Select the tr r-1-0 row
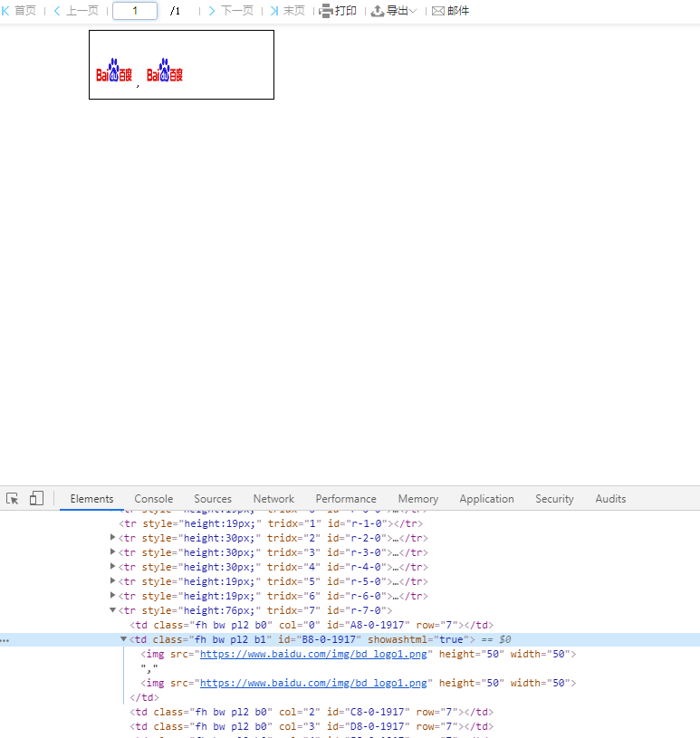 pyautogui.click(x=271, y=523)
